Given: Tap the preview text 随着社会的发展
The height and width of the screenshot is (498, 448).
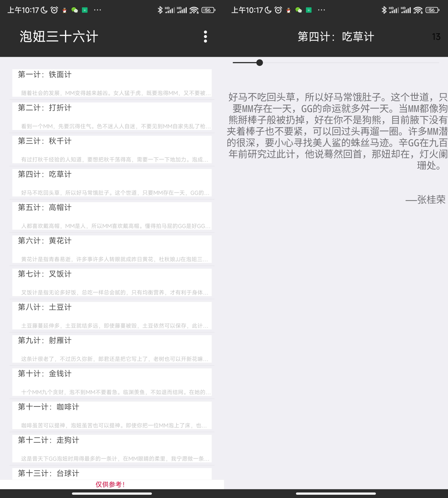Looking at the screenshot, I should pos(116,93).
